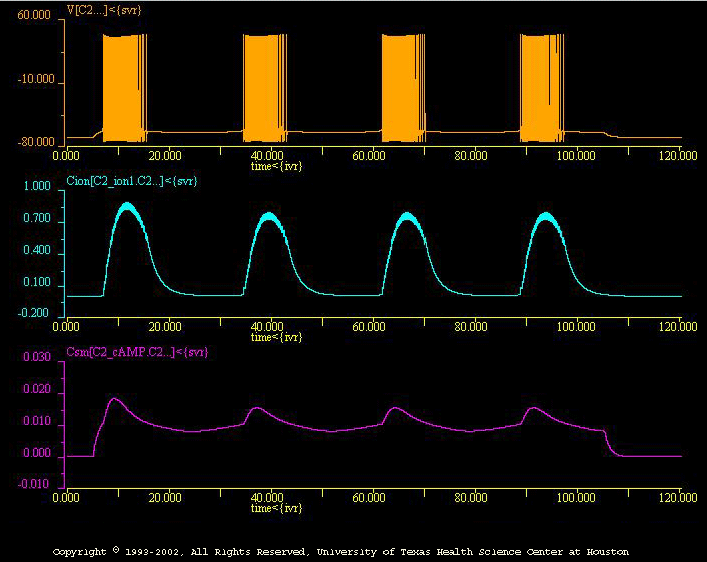This screenshot has height=562, width=707.
Task: Click the University of Texas copyright text
Action: pyautogui.click(x=340, y=551)
